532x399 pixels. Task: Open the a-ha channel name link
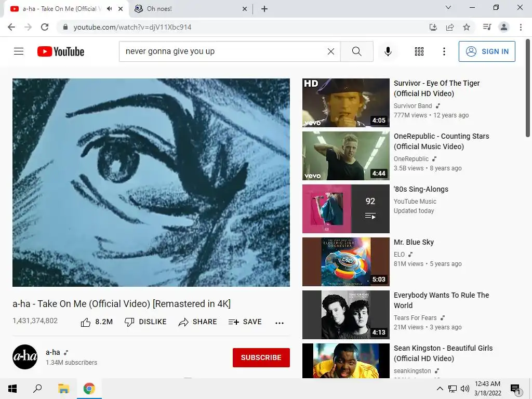pyautogui.click(x=53, y=352)
